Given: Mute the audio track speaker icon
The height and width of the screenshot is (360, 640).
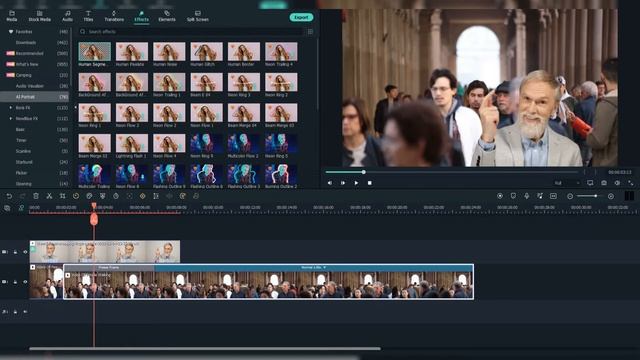Looking at the screenshot, I should (25, 311).
